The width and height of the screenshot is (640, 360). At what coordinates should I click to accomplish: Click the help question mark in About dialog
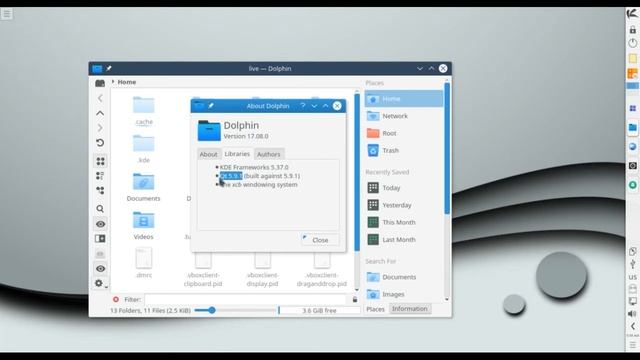tap(303, 106)
